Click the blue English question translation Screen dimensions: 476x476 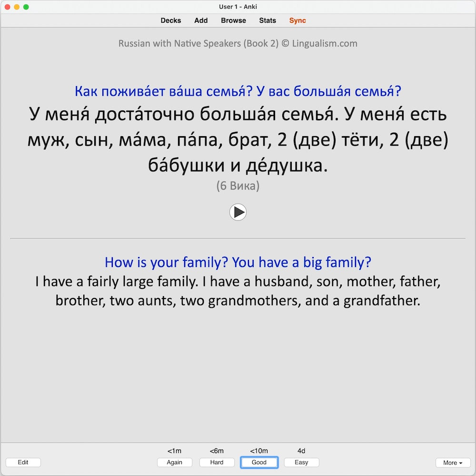238,262
